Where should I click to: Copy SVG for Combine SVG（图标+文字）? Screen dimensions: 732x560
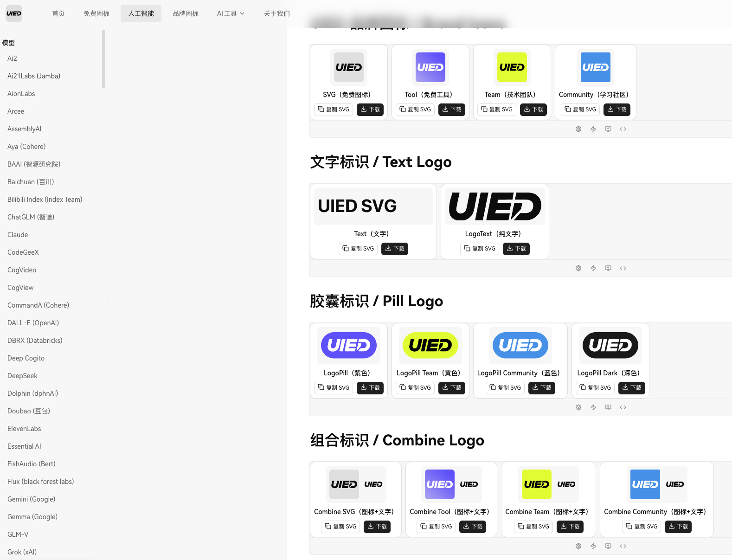pyautogui.click(x=340, y=527)
